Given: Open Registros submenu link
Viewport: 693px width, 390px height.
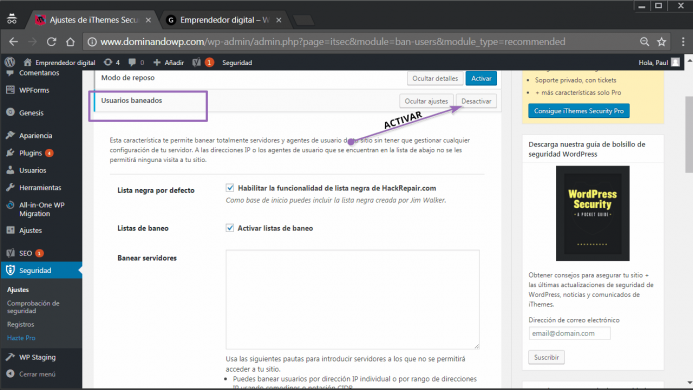Looking at the screenshot, I should [20, 325].
